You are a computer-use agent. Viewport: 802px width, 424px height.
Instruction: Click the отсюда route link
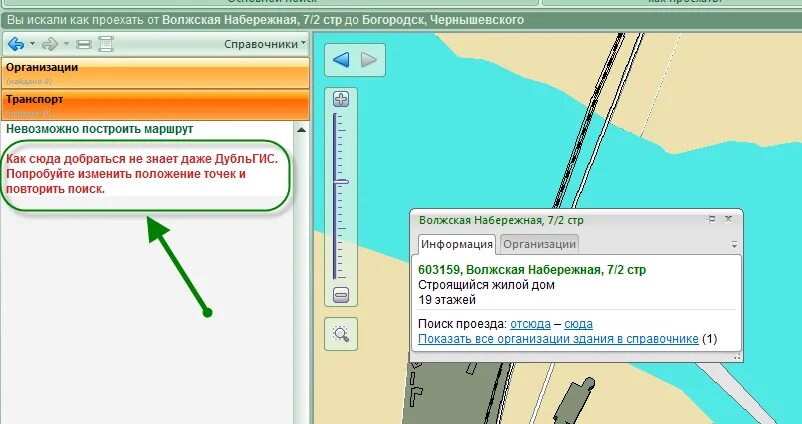pyautogui.click(x=530, y=324)
